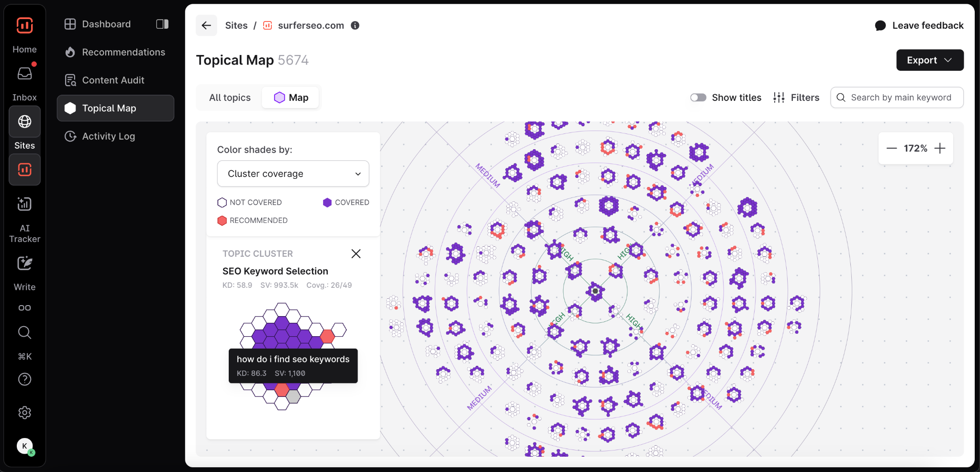Expand the Export dropdown button
The width and height of the screenshot is (980, 472).
(929, 60)
